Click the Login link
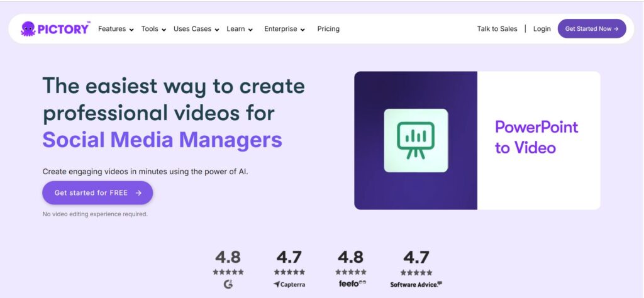The width and height of the screenshot is (644, 298). point(541,29)
